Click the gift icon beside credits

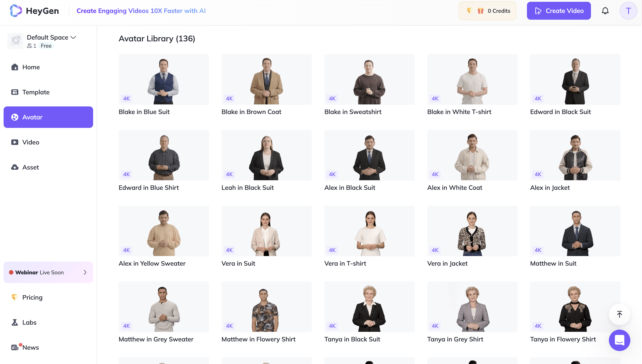point(480,11)
